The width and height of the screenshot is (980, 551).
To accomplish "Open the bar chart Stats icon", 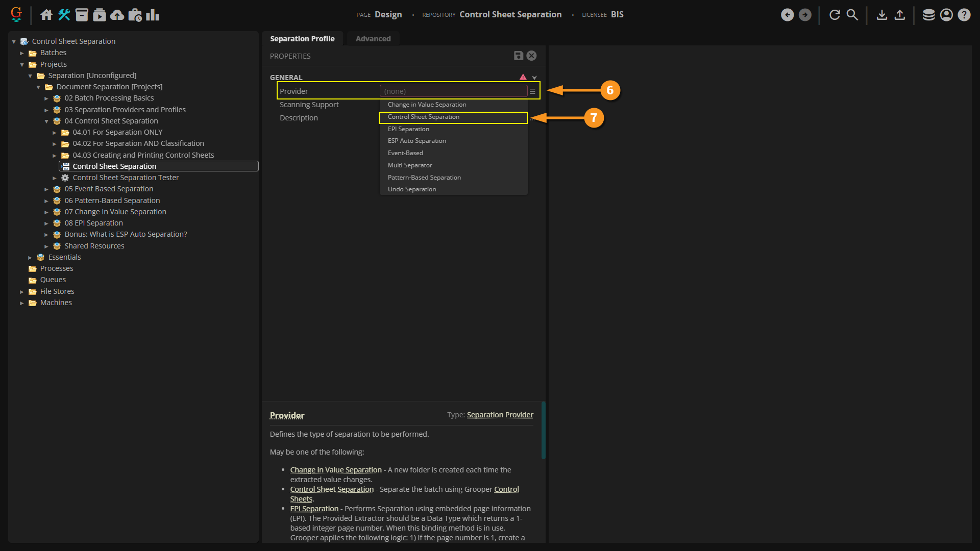I will click(153, 15).
